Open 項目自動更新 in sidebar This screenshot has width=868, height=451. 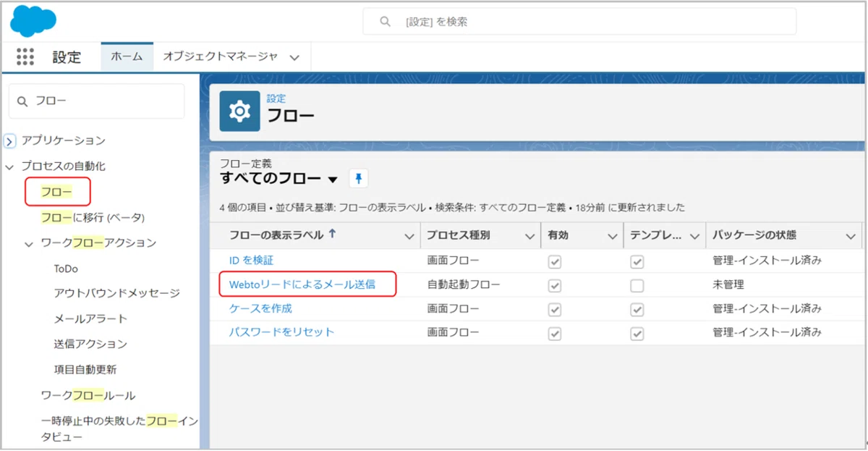[x=85, y=369]
